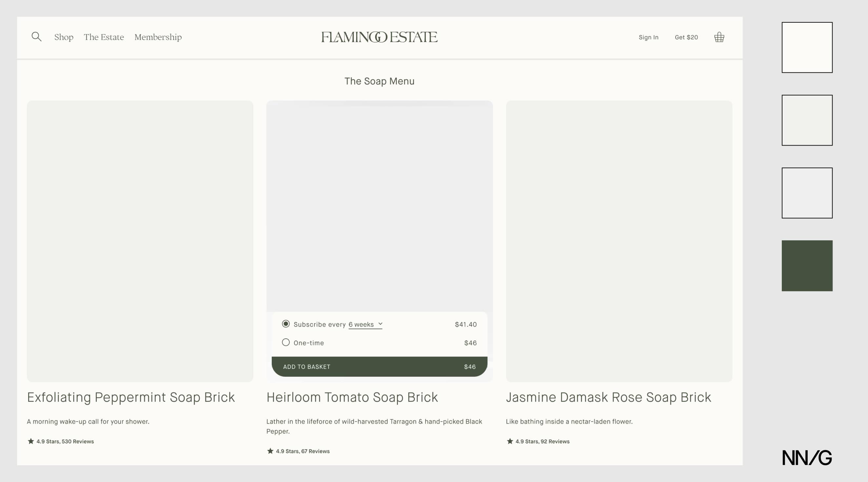Open the shopping basket icon
The image size is (868, 482).
coord(719,37)
